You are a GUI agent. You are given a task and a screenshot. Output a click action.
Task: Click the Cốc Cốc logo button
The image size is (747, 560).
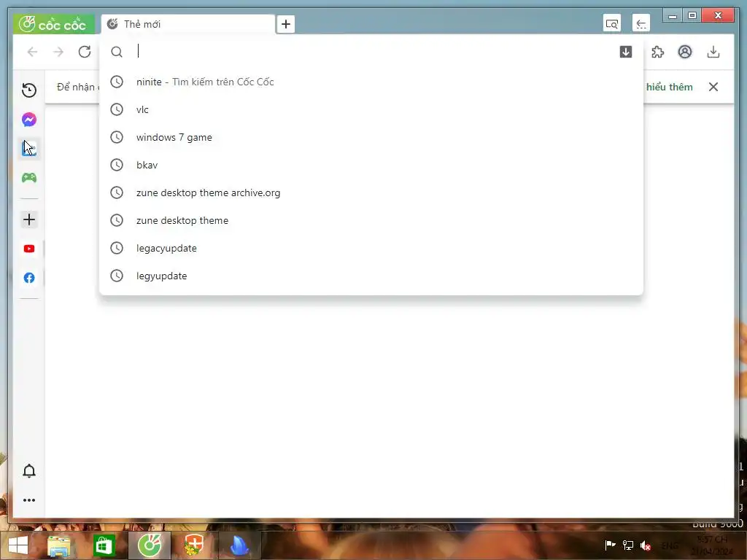(x=53, y=24)
